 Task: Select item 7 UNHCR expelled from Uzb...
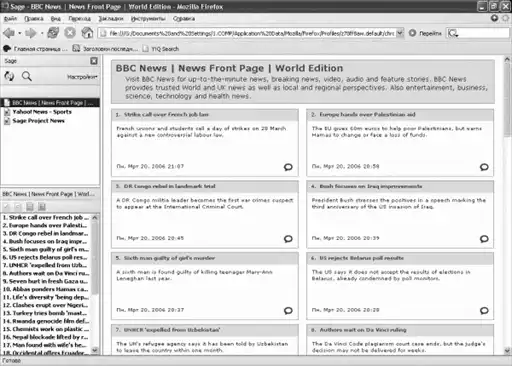point(46,265)
